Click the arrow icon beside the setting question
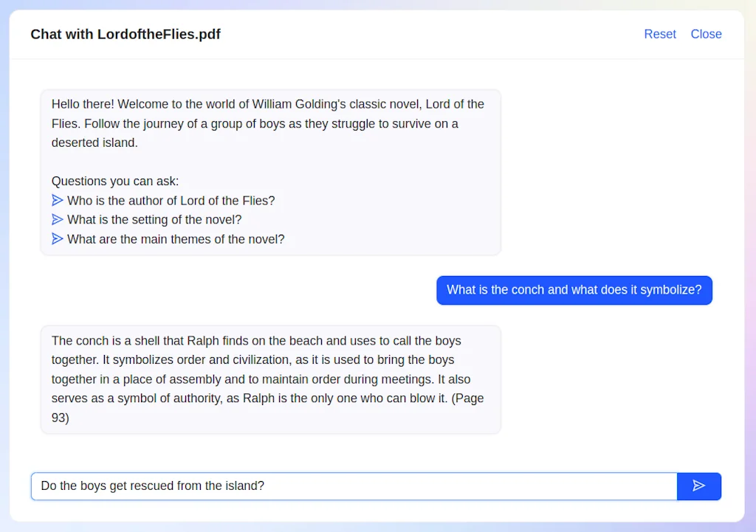Image resolution: width=756 pixels, height=532 pixels. pyautogui.click(x=58, y=219)
